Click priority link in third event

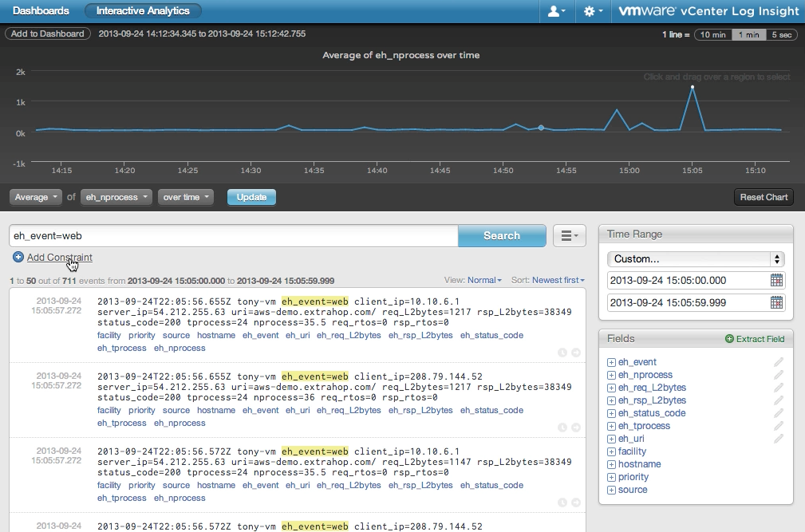[142, 485]
